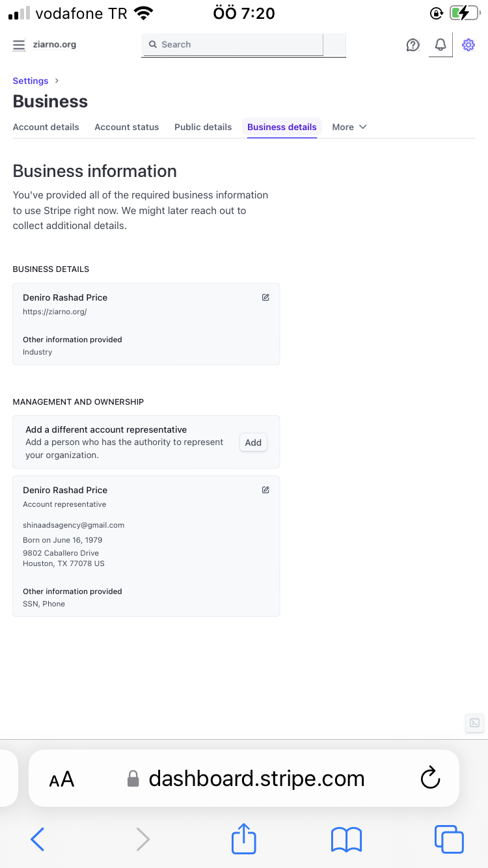Open the settings gear icon
Viewport: 488px width, 868px height.
click(468, 45)
